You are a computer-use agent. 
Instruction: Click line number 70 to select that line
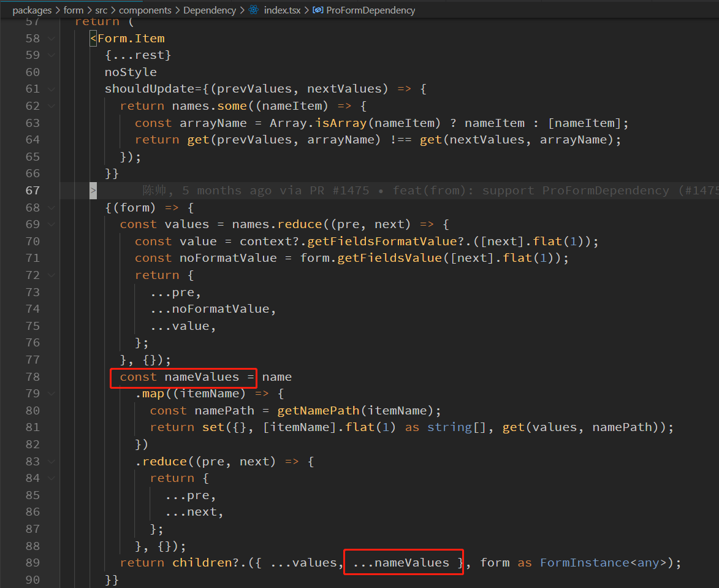[x=32, y=241]
